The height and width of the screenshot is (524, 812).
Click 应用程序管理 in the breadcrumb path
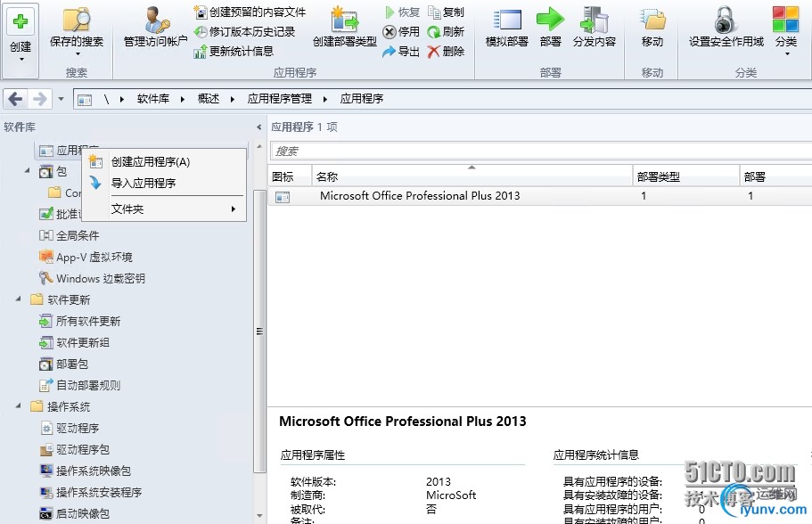click(x=280, y=98)
